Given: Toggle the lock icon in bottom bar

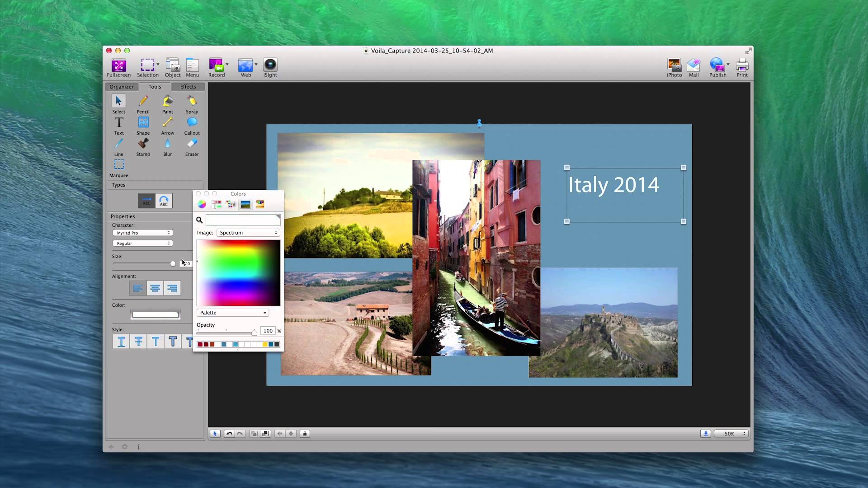Looking at the screenshot, I should click(x=305, y=434).
